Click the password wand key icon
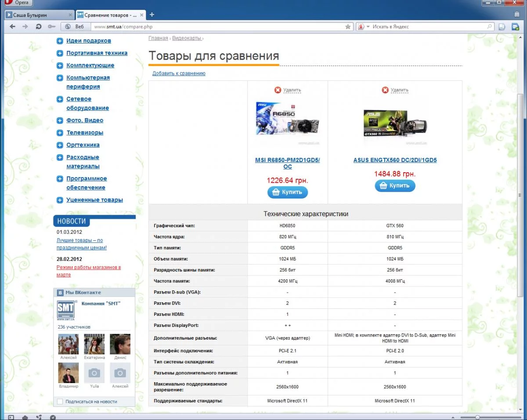 (51, 27)
